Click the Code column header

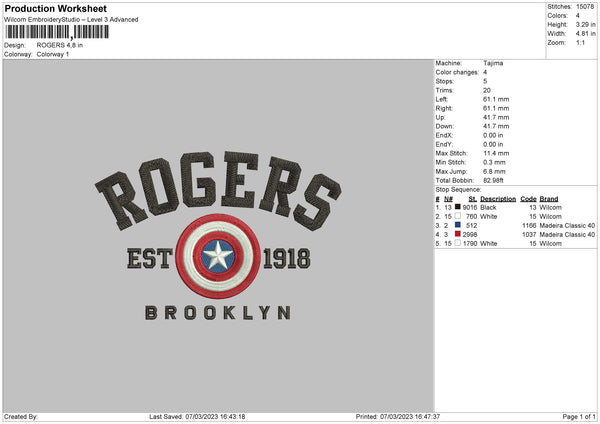click(x=528, y=199)
